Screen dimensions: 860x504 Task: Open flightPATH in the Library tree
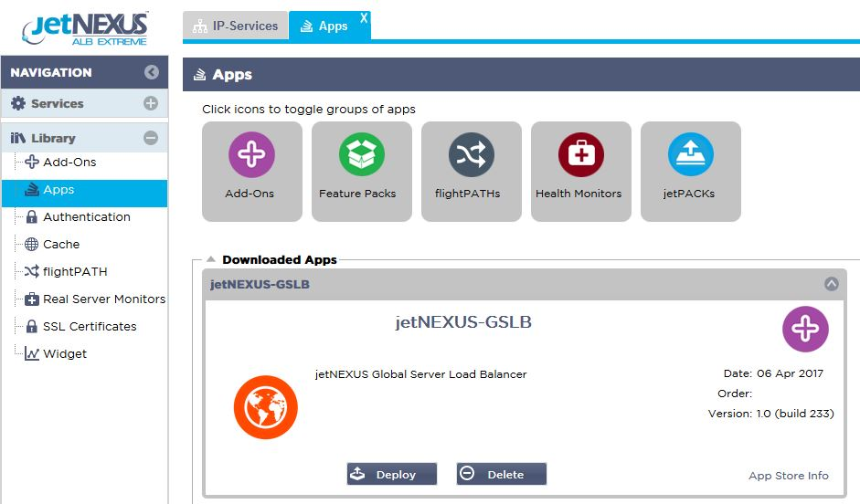coord(75,272)
